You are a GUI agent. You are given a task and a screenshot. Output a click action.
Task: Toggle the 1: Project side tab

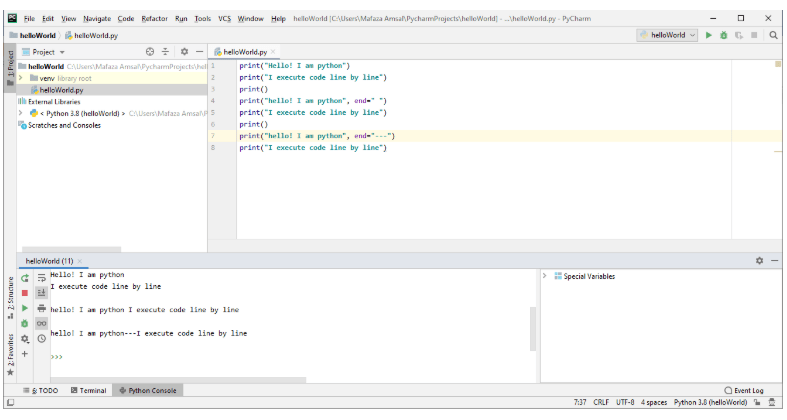pos(10,68)
